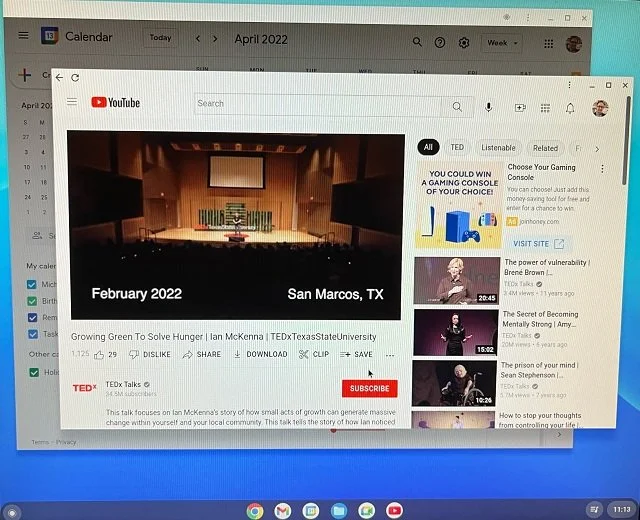Open the Calendar main menu hamburger
Screen dimensions: 640x520
pyautogui.click(x=23, y=35)
